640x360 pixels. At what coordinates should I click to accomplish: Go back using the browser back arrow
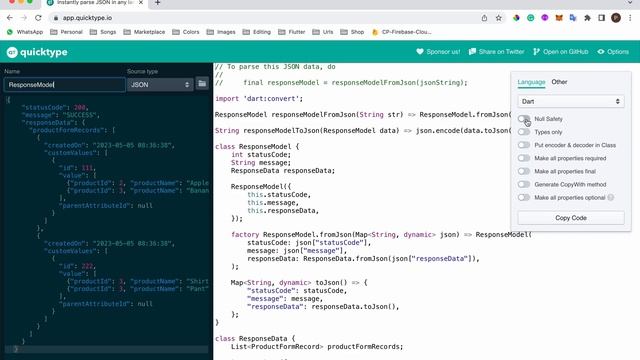point(10,18)
